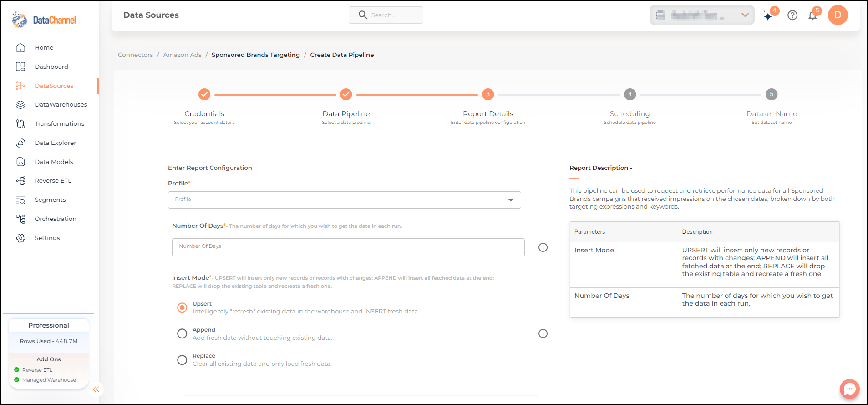Open the Profile dropdown
The width and height of the screenshot is (868, 405).
coord(345,200)
